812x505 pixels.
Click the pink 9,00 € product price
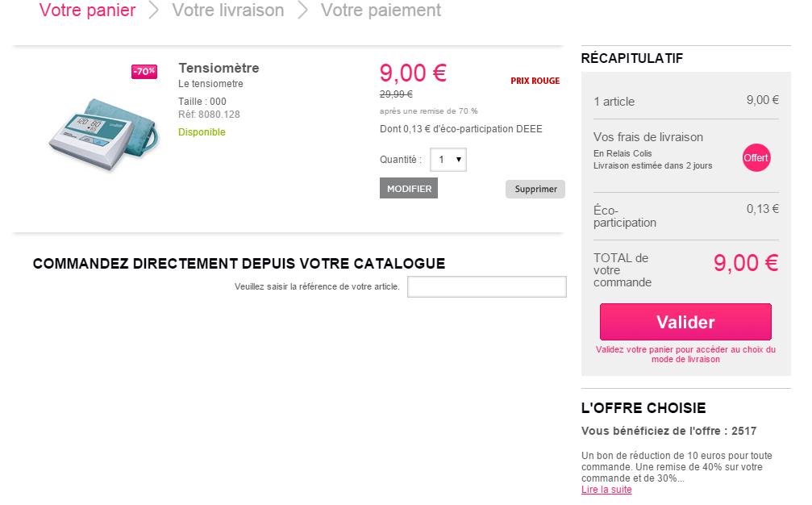point(413,73)
